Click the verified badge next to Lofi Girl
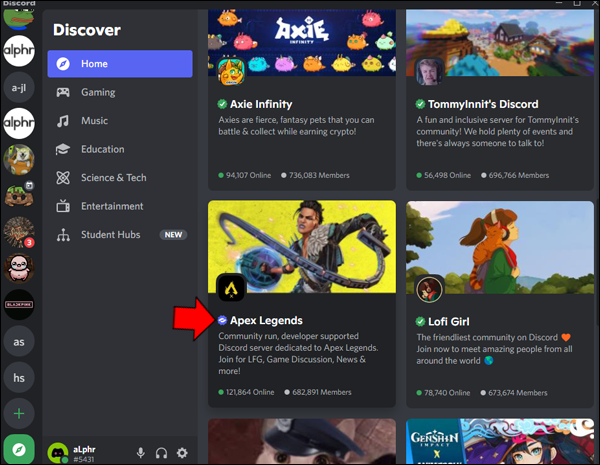The image size is (600, 465). pyautogui.click(x=420, y=321)
